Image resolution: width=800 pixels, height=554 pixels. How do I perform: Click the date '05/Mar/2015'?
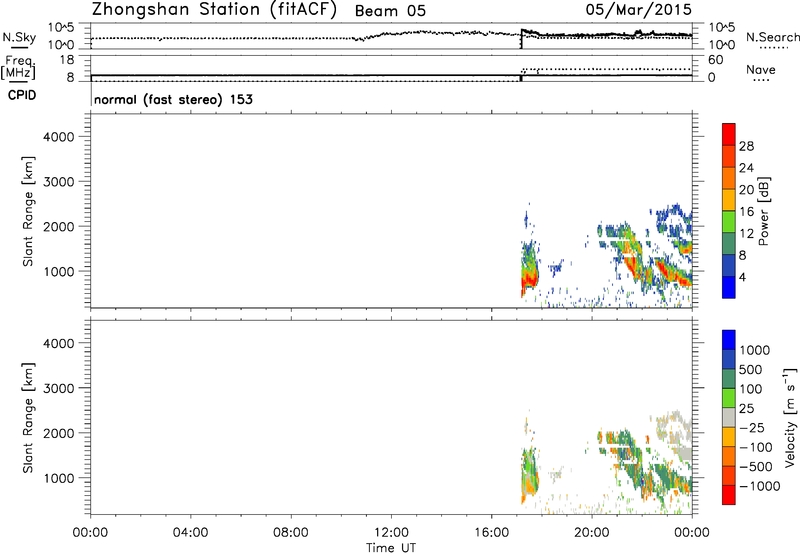(638, 9)
